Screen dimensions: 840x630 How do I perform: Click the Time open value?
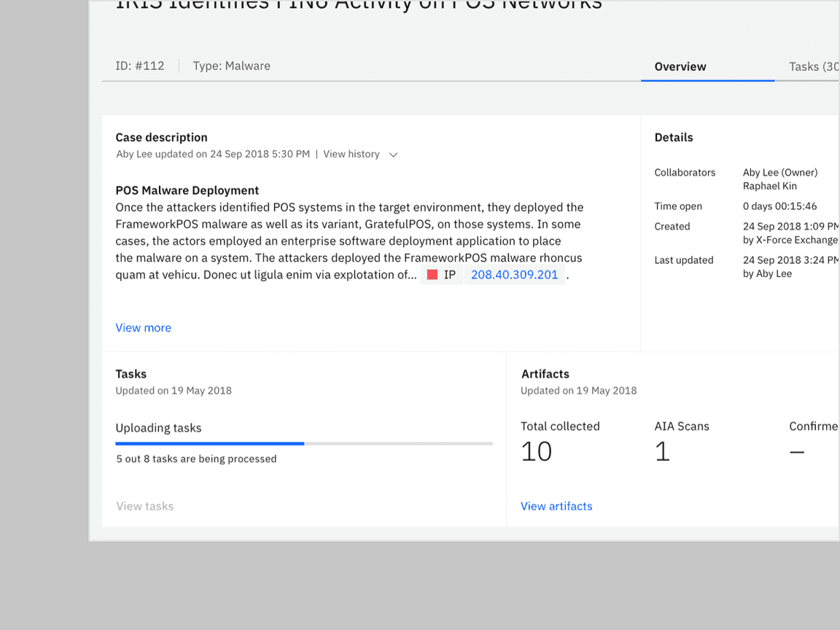(x=779, y=206)
